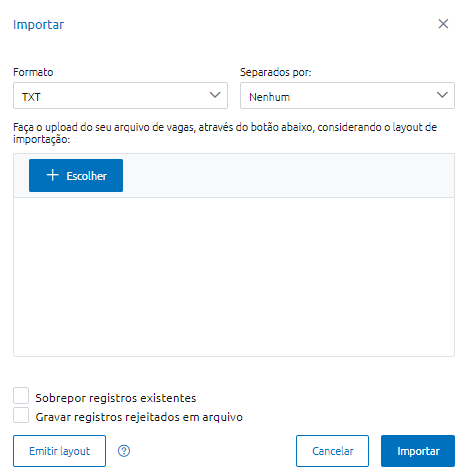The width and height of the screenshot is (468, 476).
Task: Click the Emitir layout button
Action: click(59, 451)
